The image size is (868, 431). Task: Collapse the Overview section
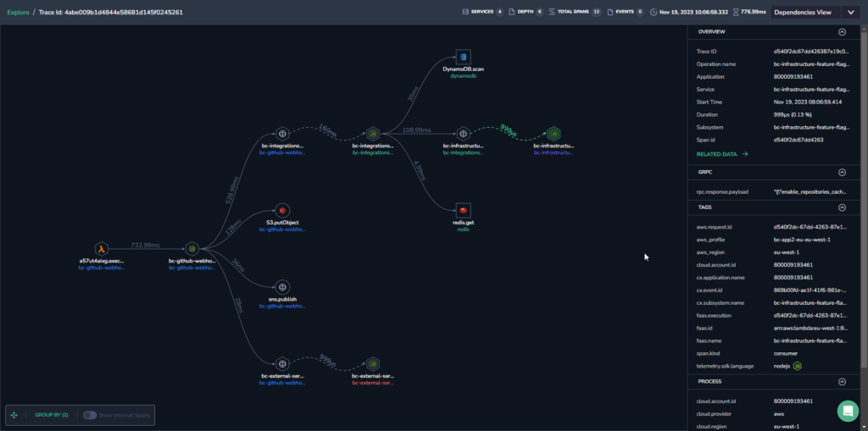point(842,32)
